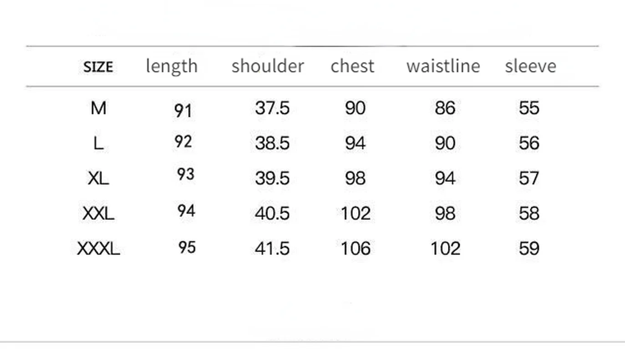
Task: Select the shoulder column header
Action: [267, 66]
